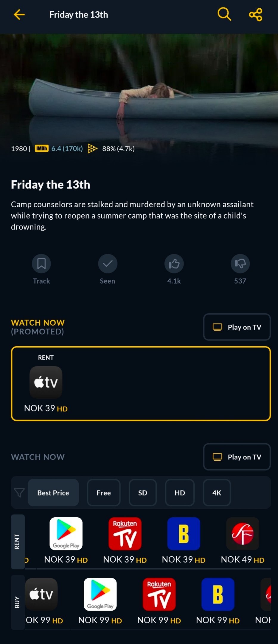Select the Free filter chip
The height and width of the screenshot is (644, 278).
click(x=104, y=493)
